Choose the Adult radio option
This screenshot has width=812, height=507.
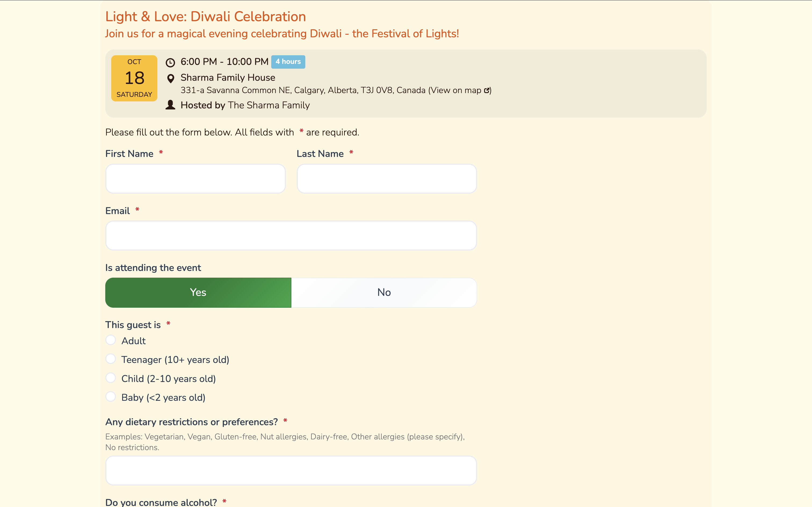coord(111,340)
